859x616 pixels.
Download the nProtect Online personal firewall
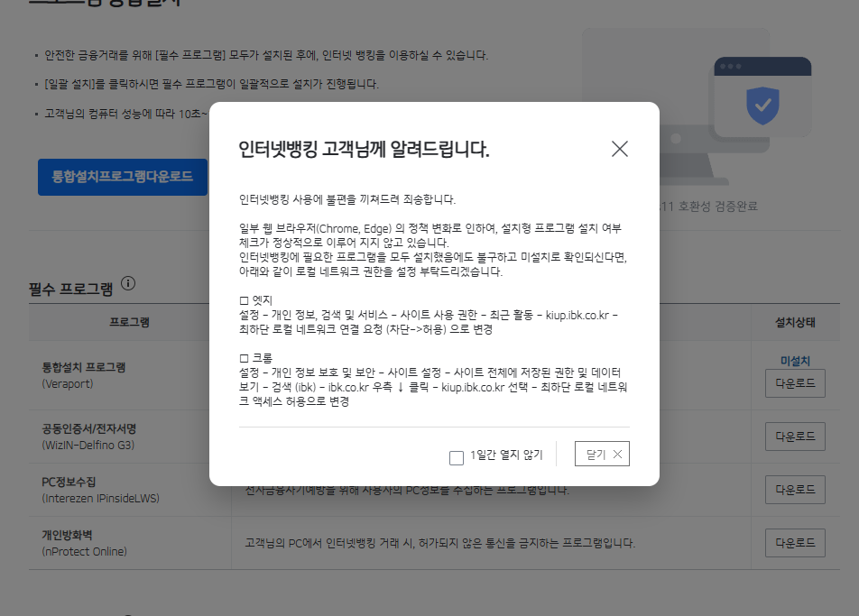tap(794, 542)
